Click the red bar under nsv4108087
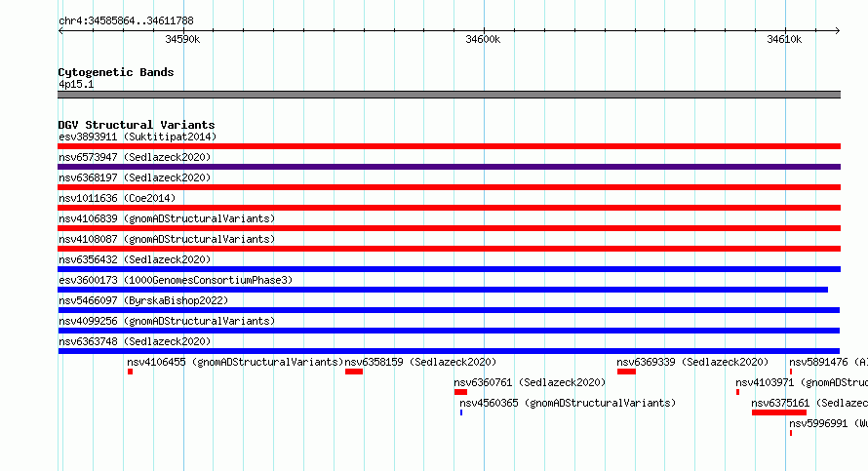Viewport: 868px width, 471px height. 449,249
